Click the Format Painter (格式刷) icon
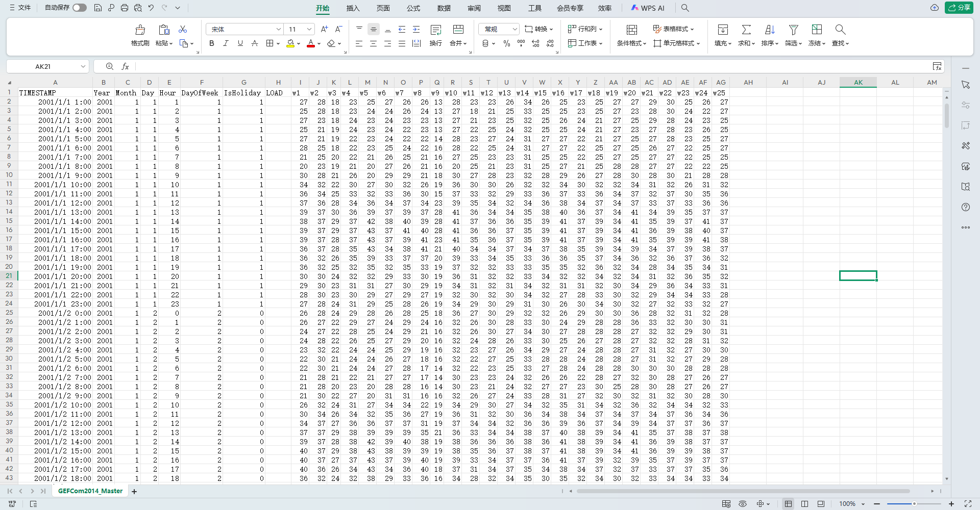The image size is (980, 510). click(140, 30)
